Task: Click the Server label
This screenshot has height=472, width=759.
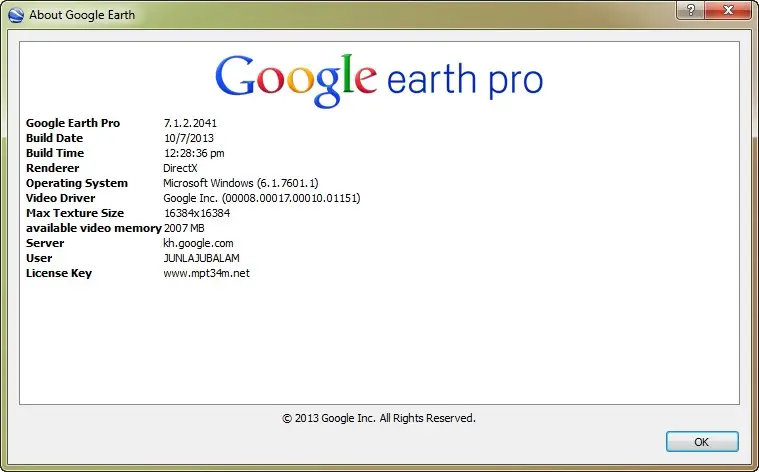Action: tap(45, 243)
